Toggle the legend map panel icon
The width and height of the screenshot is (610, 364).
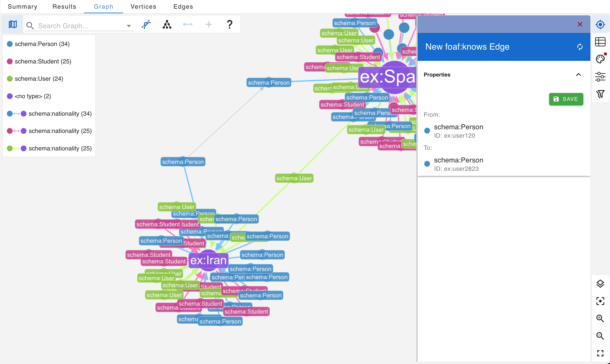pyautogui.click(x=13, y=25)
